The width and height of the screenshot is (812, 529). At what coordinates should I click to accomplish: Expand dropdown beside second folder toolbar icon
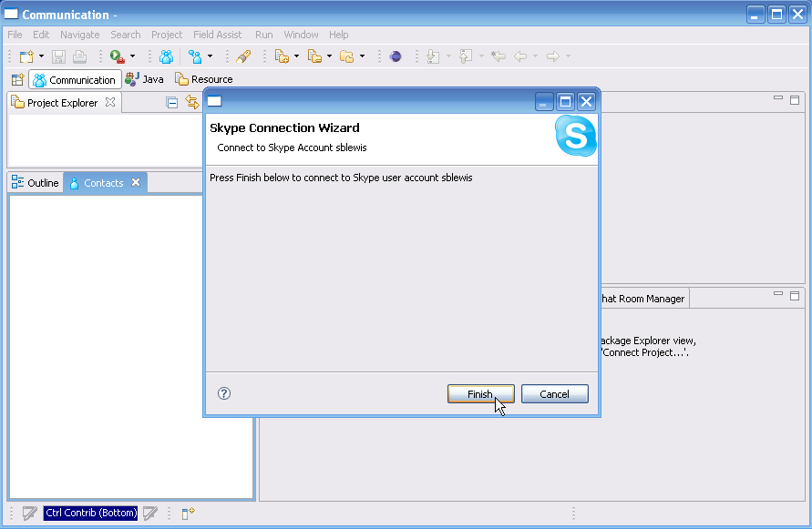click(329, 56)
